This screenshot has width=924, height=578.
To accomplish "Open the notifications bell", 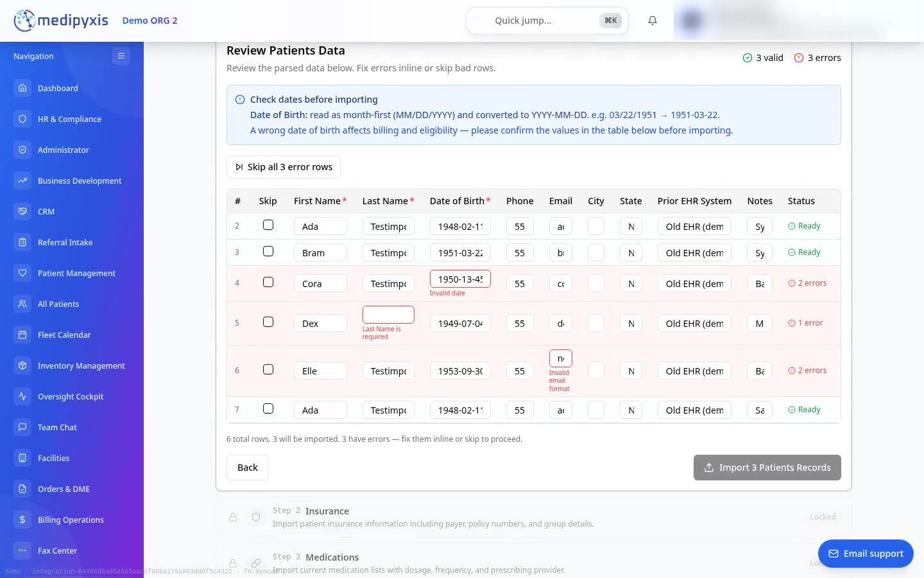I will point(653,21).
